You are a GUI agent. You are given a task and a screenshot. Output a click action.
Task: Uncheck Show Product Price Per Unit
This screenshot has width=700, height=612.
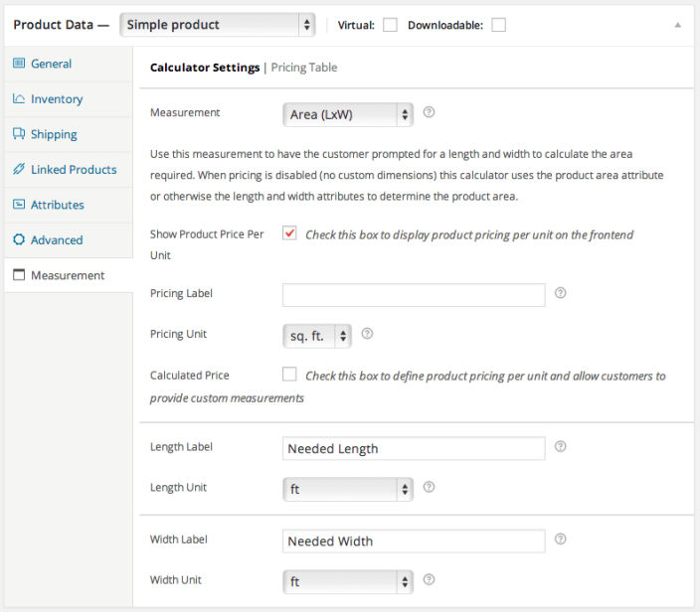[289, 233]
